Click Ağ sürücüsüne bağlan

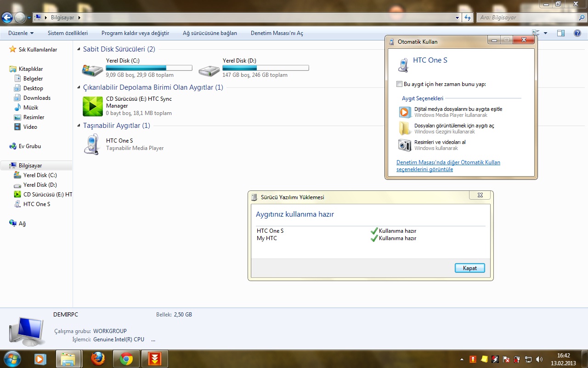click(x=210, y=33)
